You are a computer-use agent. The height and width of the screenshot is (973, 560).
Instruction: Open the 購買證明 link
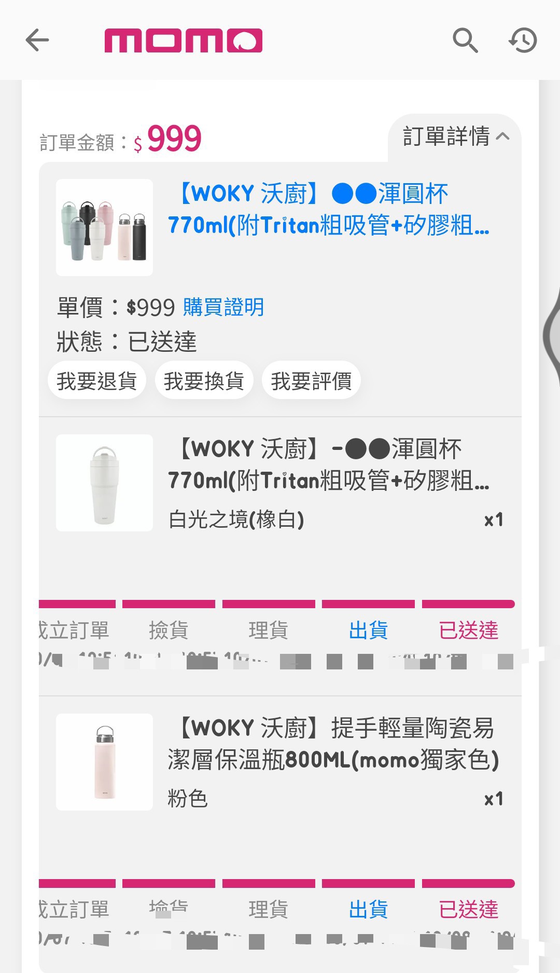[223, 307]
